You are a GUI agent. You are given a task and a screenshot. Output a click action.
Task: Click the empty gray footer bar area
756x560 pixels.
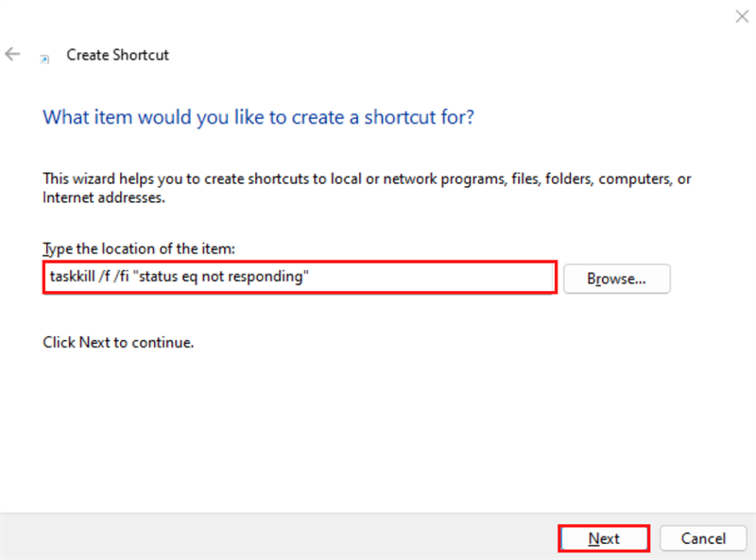[283, 537]
